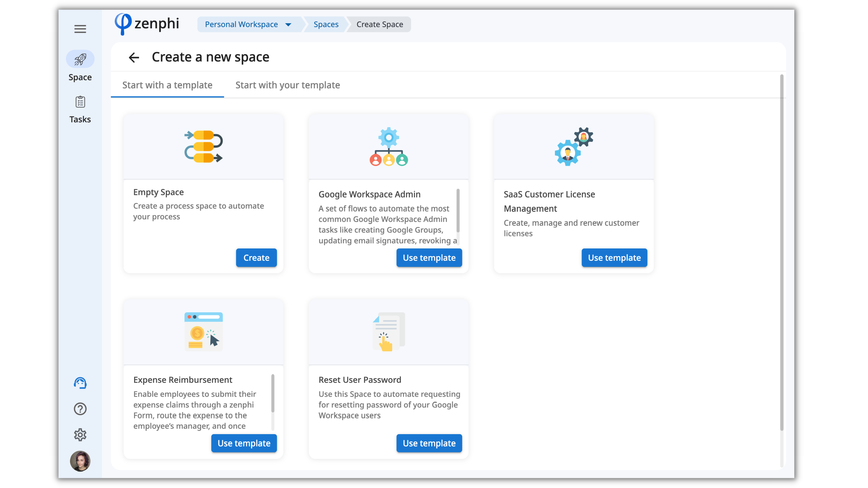868x488 pixels.
Task: Click the back arrow icon
Action: pos(134,58)
